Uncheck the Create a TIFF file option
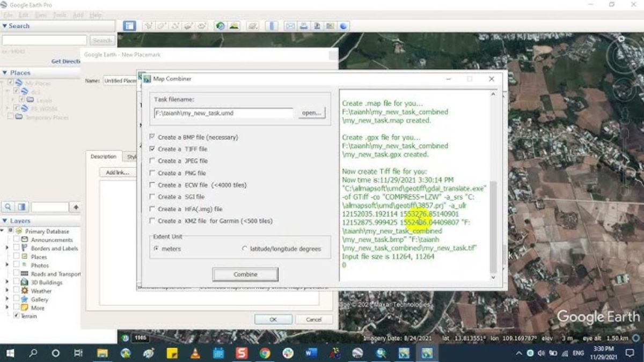 [x=152, y=149]
